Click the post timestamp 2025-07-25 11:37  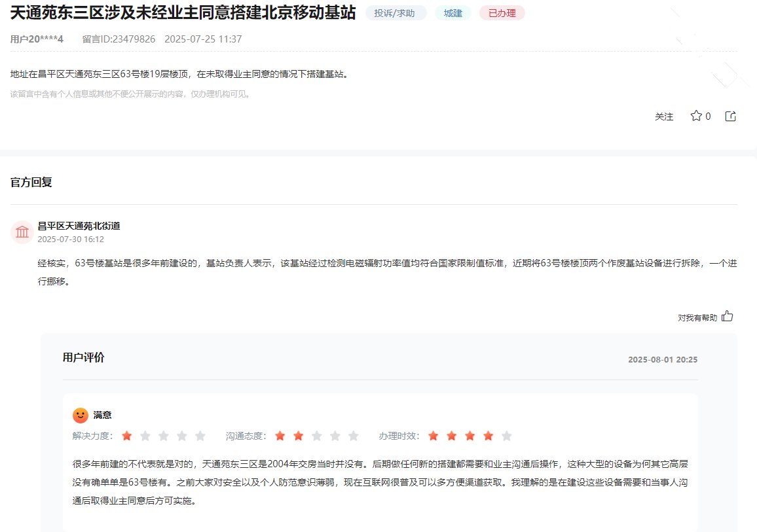click(203, 39)
